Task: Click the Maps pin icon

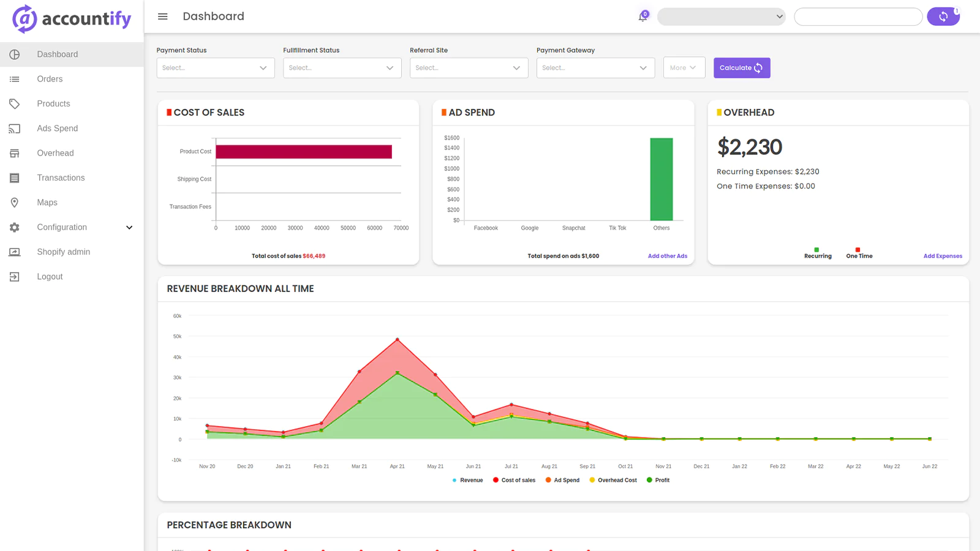Action: click(15, 203)
